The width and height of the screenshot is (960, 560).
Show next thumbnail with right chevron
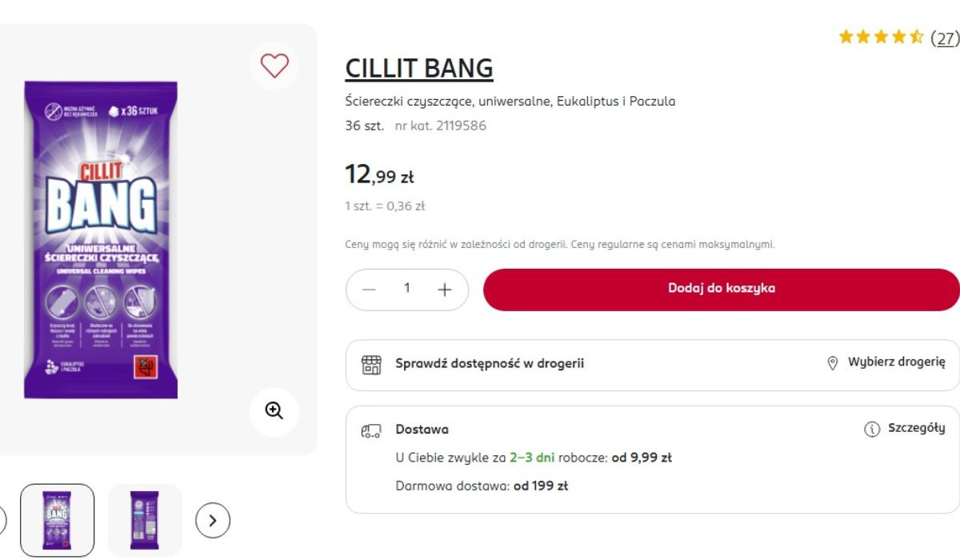213,520
